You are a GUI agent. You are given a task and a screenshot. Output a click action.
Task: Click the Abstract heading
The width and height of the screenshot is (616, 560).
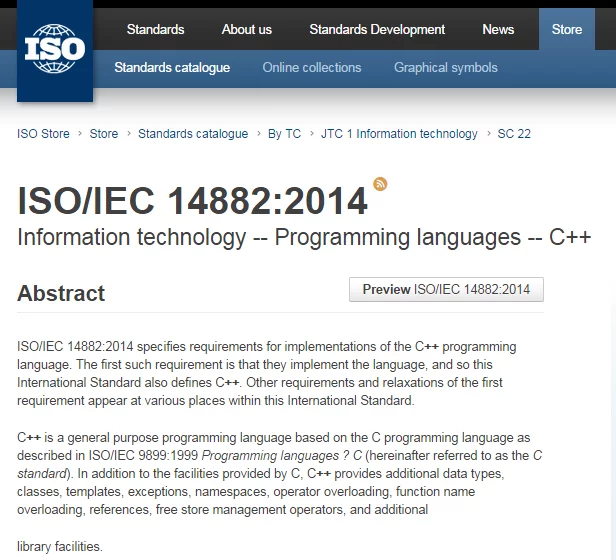(61, 293)
